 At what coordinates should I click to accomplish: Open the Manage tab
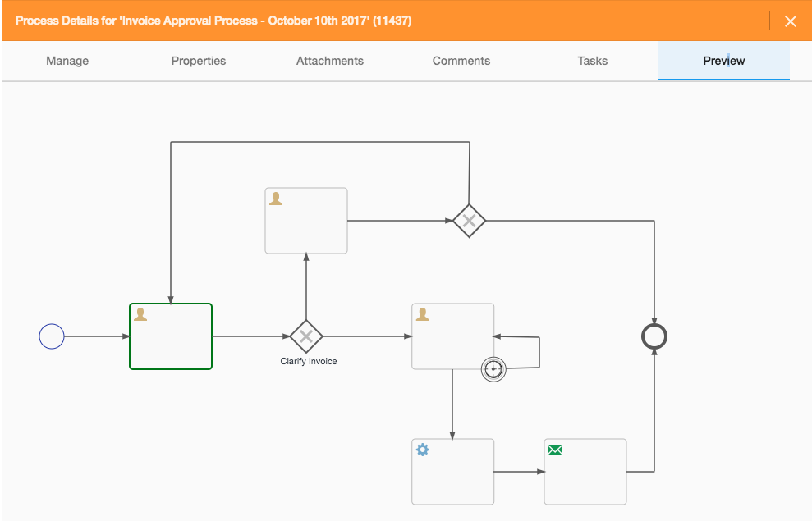click(x=67, y=61)
